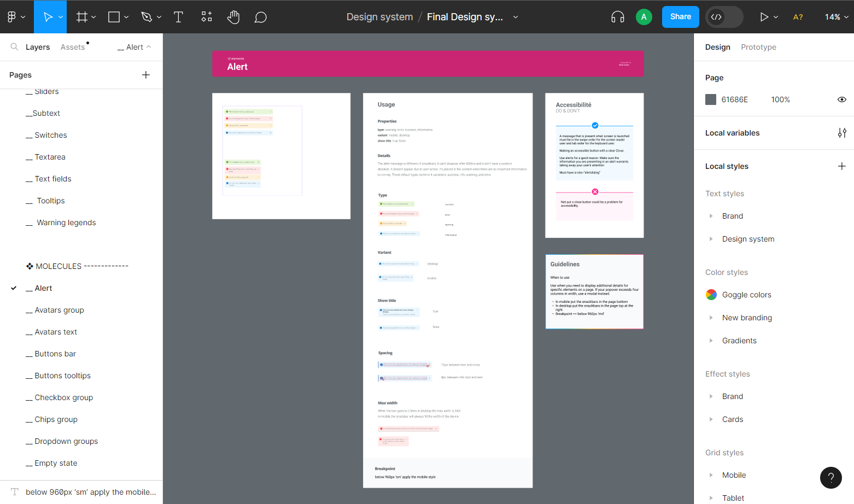Open the Checkbox group page

pyautogui.click(x=64, y=397)
